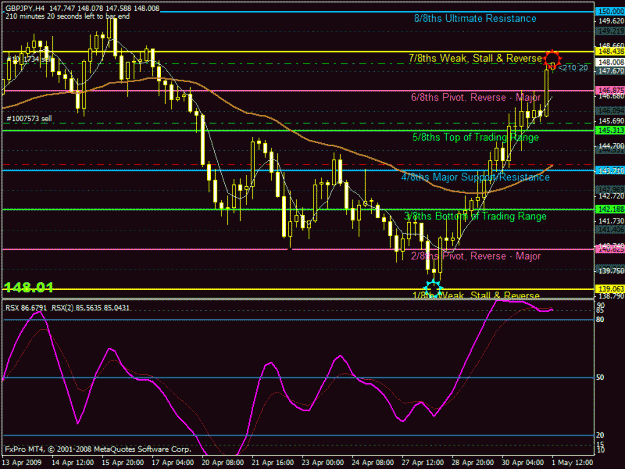Select the 5/8ths Top of Trading Range label
Viewport: 625px width, 469px height.
click(476, 137)
